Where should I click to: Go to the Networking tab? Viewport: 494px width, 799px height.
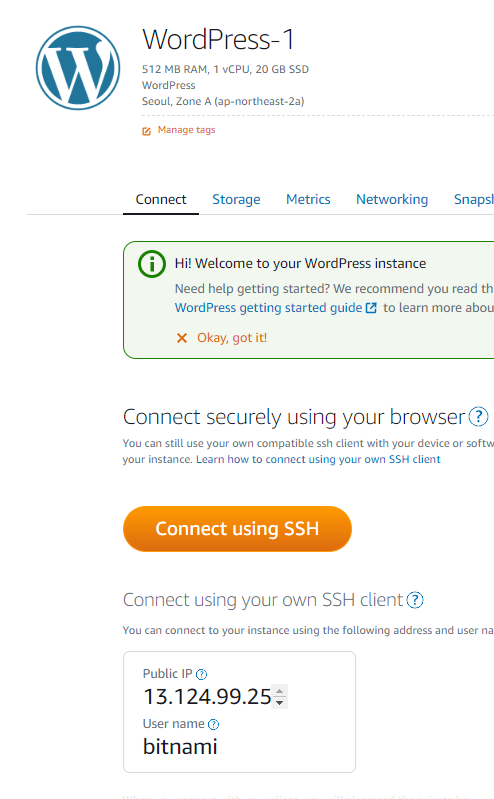(x=392, y=199)
